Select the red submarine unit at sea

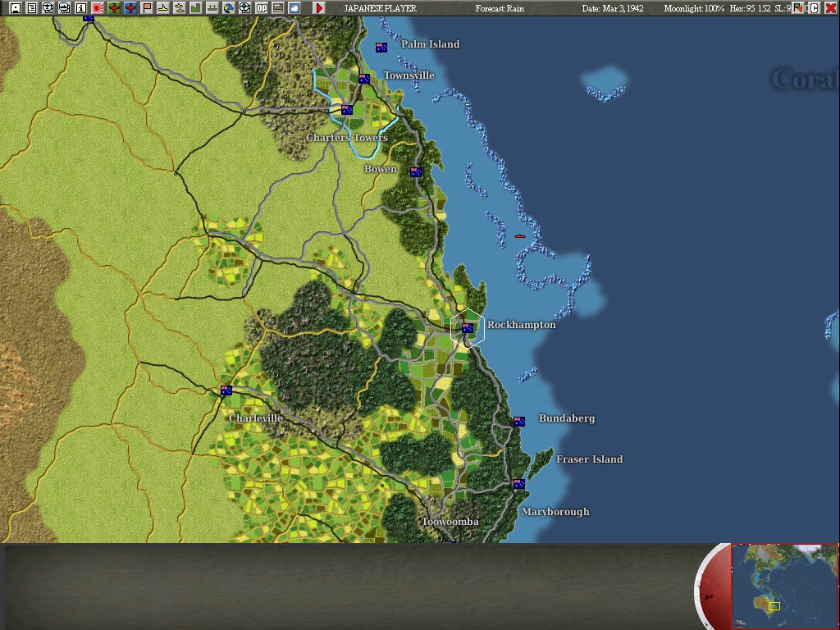pyautogui.click(x=519, y=235)
